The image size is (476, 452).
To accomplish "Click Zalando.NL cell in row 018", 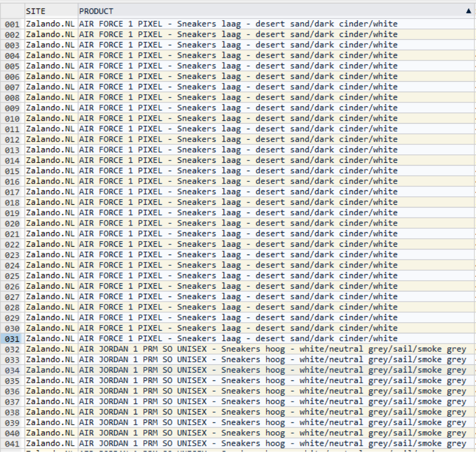I will tap(52, 202).
